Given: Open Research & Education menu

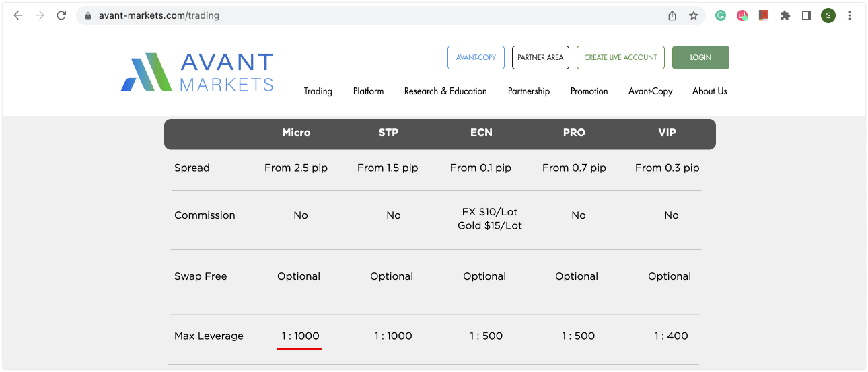Looking at the screenshot, I should (x=445, y=91).
